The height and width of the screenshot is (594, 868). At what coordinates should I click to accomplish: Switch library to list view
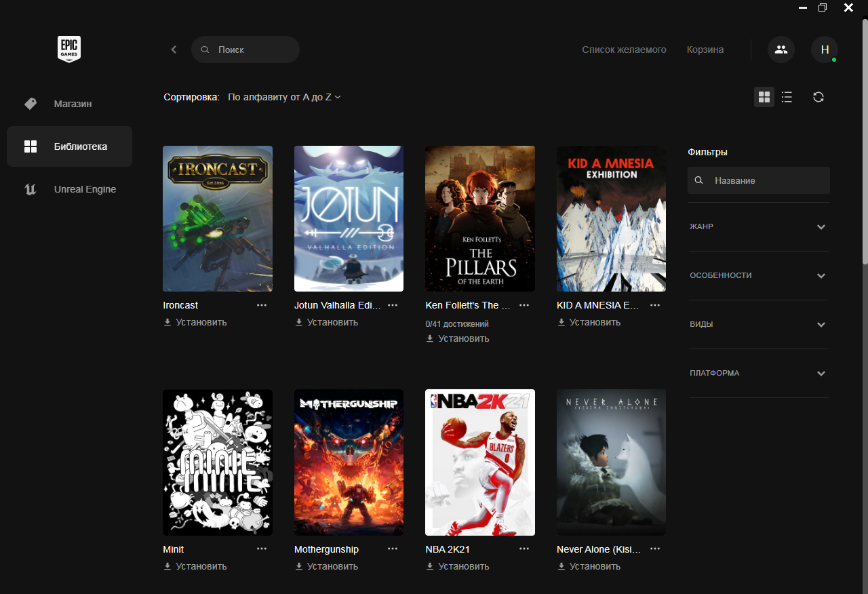(x=787, y=97)
